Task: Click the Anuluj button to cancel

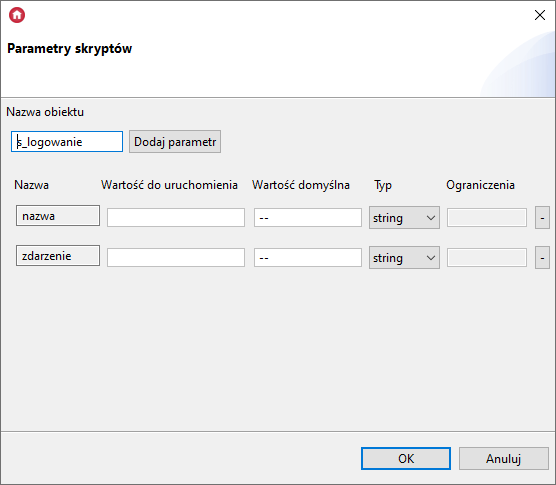Action: point(504,458)
